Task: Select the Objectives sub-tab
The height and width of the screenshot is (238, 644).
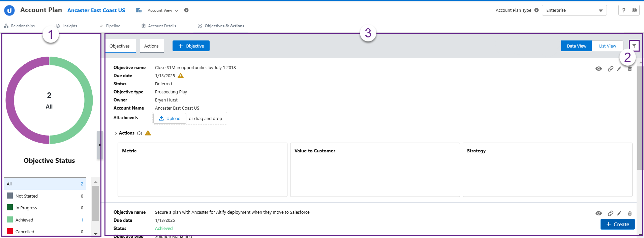Action: [120, 46]
